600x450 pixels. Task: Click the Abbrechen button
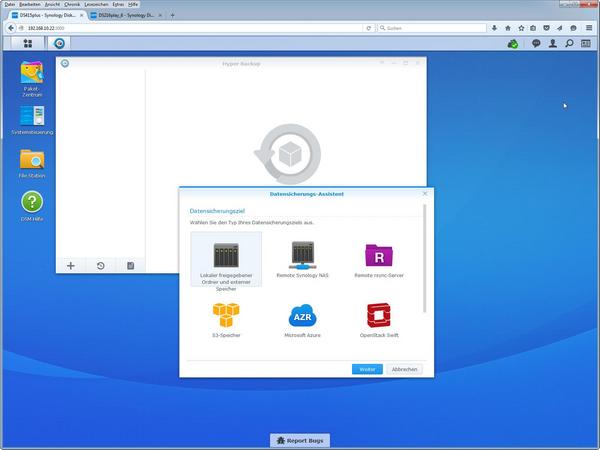pyautogui.click(x=404, y=369)
